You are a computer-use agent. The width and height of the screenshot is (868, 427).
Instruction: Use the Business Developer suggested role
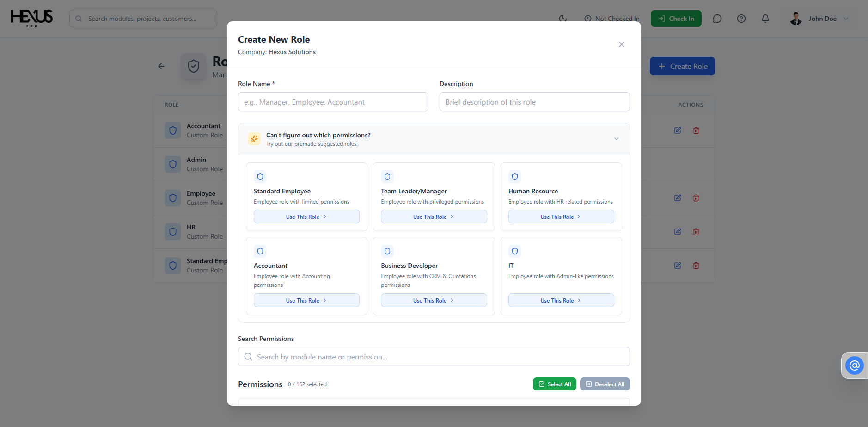(x=434, y=300)
